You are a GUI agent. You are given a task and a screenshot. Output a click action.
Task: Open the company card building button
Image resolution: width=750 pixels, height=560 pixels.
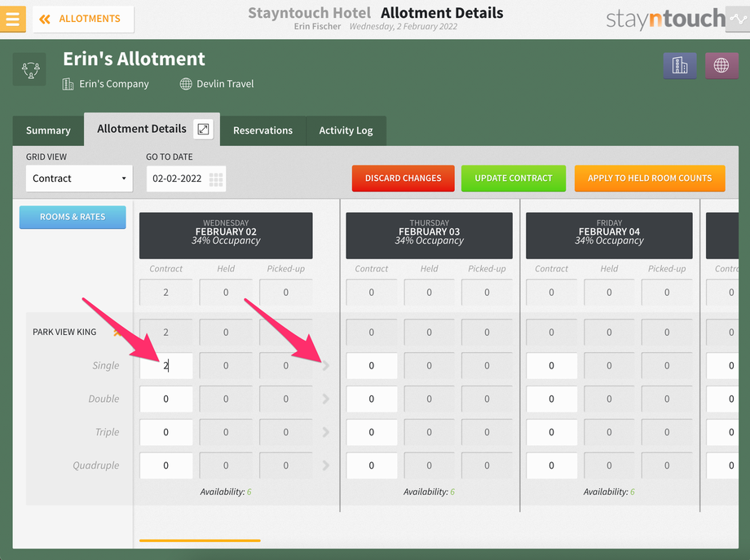680,65
